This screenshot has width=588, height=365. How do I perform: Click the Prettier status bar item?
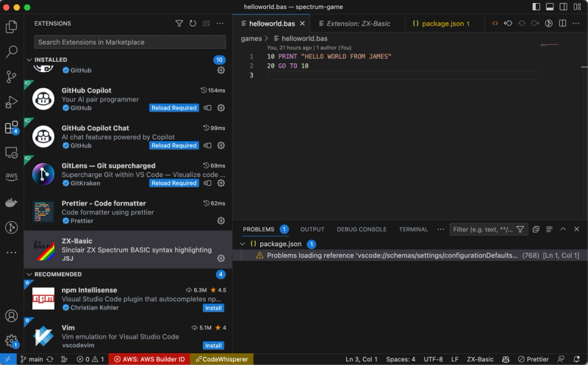tap(533, 359)
